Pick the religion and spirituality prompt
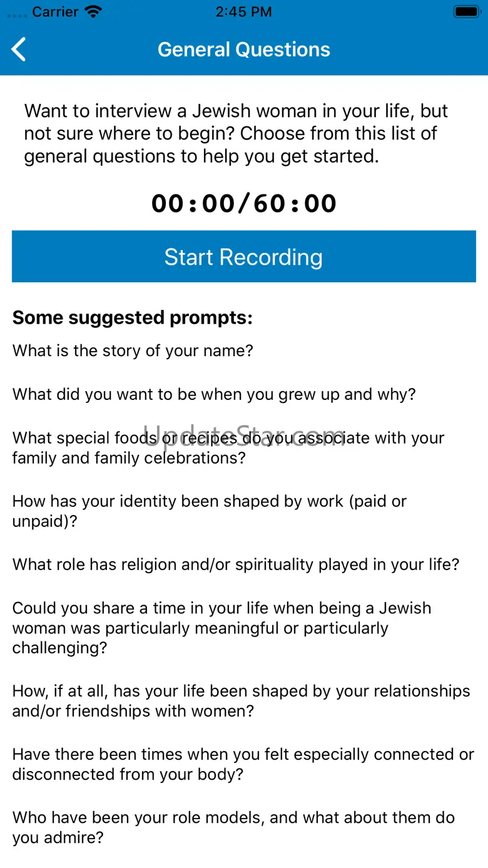The width and height of the screenshot is (488, 868). click(x=235, y=564)
